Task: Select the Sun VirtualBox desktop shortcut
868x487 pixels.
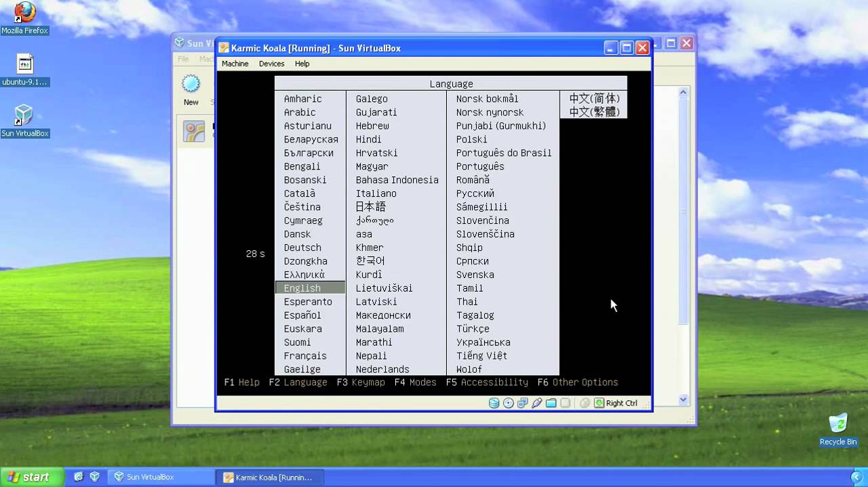Action: pos(25,121)
